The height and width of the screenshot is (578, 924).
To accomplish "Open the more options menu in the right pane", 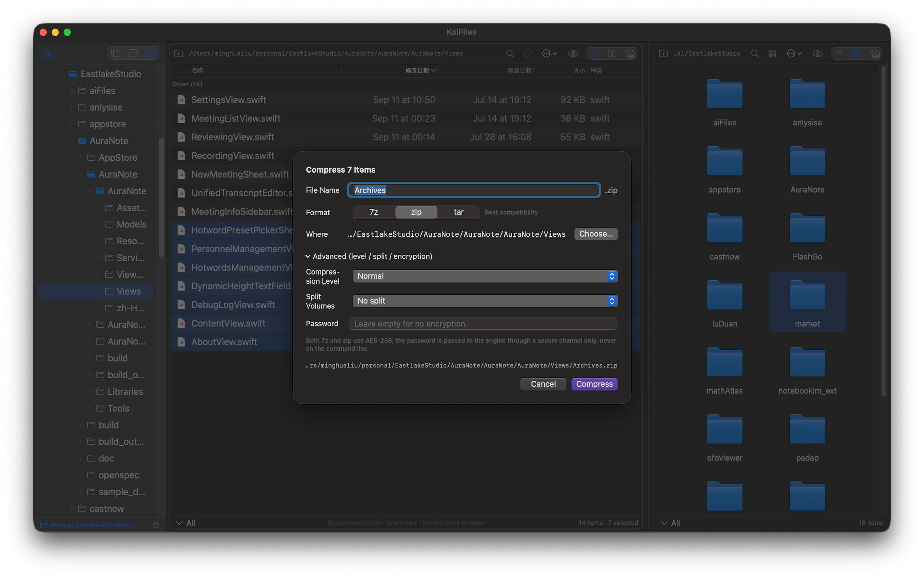I will pyautogui.click(x=794, y=53).
